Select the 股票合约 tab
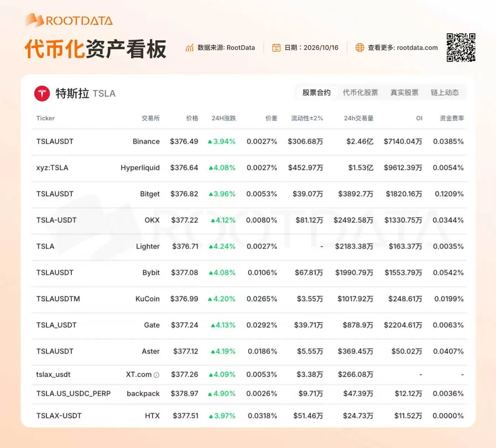This screenshot has height=448, width=496. tap(316, 92)
